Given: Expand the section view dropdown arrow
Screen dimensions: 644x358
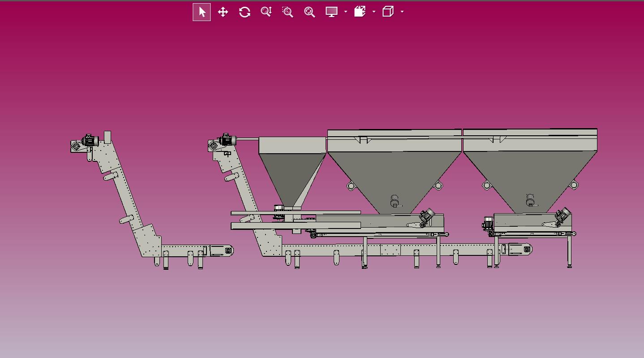Looking at the screenshot, I should click(374, 12).
